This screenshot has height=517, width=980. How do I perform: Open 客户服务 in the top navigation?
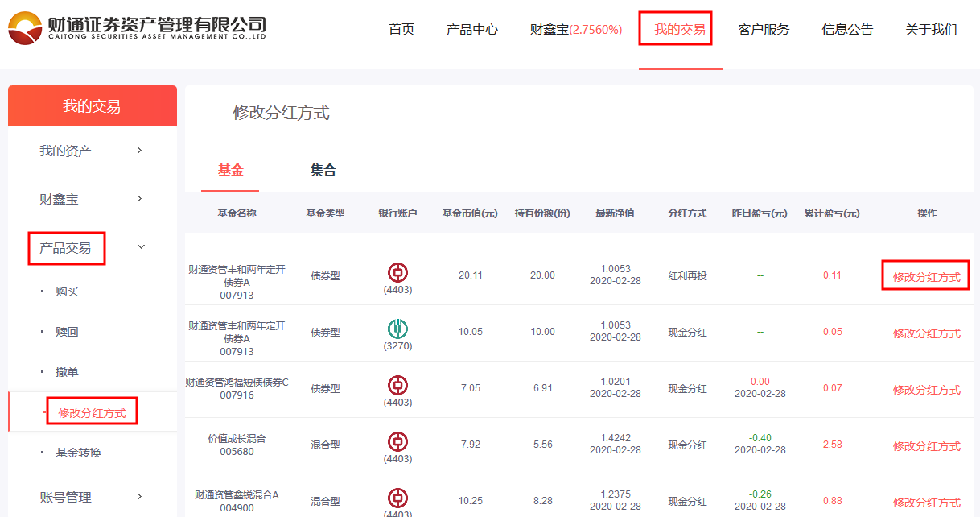point(764,30)
